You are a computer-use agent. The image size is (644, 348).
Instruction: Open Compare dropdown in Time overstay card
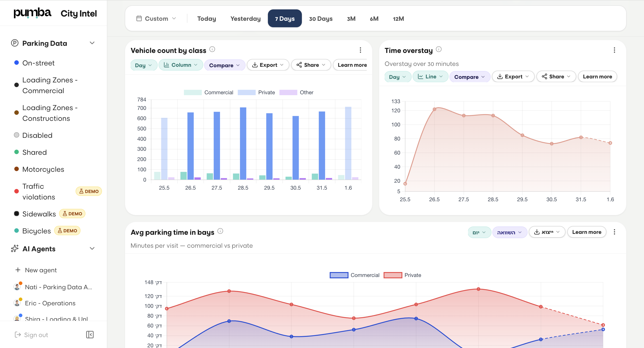(x=470, y=77)
